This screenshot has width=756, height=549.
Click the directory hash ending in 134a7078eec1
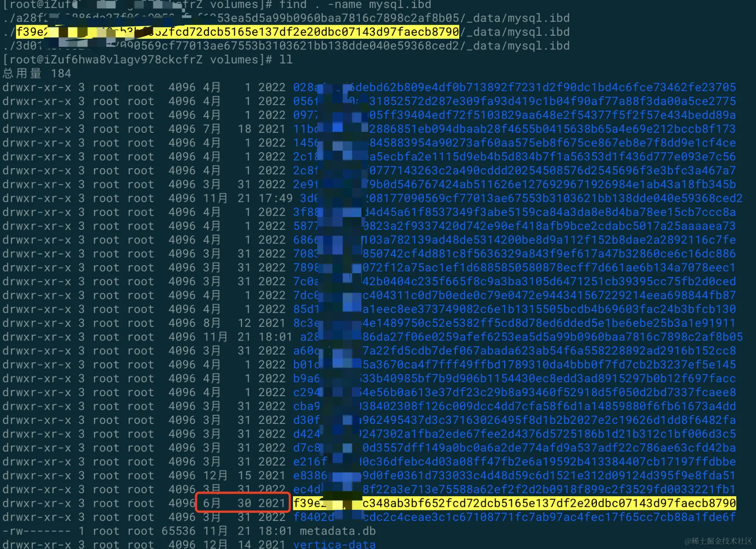pos(514,268)
